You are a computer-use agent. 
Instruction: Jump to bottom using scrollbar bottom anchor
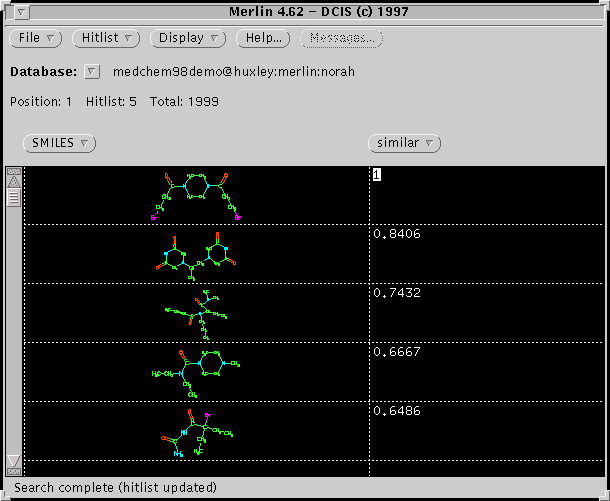pos(14,471)
